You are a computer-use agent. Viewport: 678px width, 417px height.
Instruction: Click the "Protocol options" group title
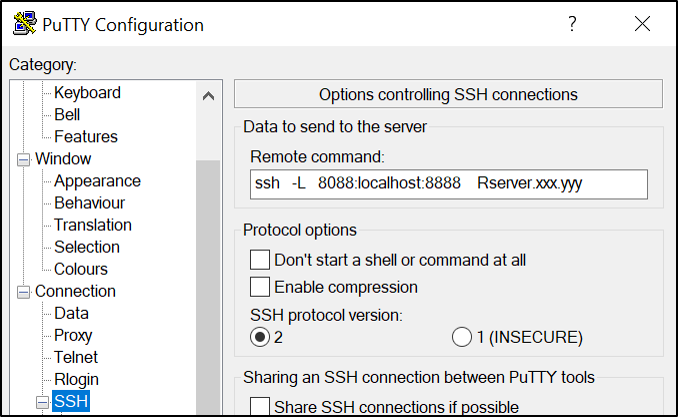coord(300,230)
